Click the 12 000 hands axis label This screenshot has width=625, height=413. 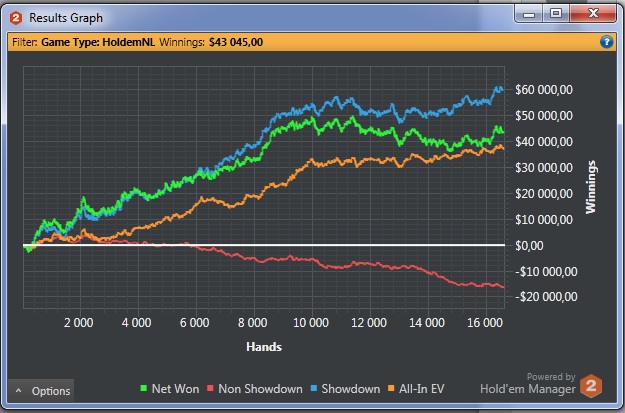369,323
